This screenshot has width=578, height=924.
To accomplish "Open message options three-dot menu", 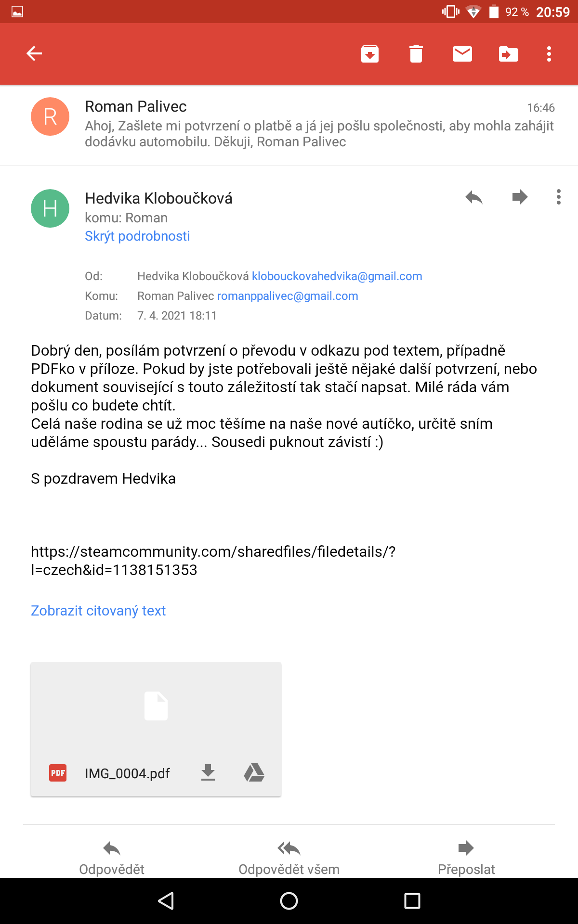I will [x=558, y=197].
